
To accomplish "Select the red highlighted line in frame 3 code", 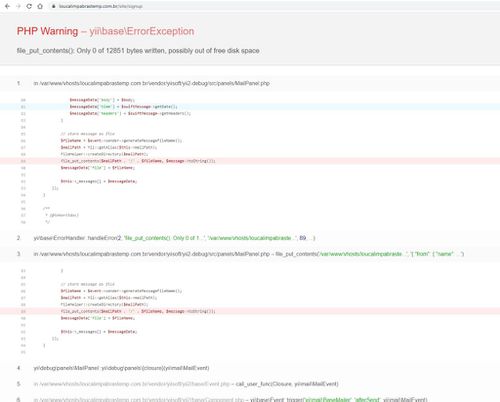I will click(250, 311).
